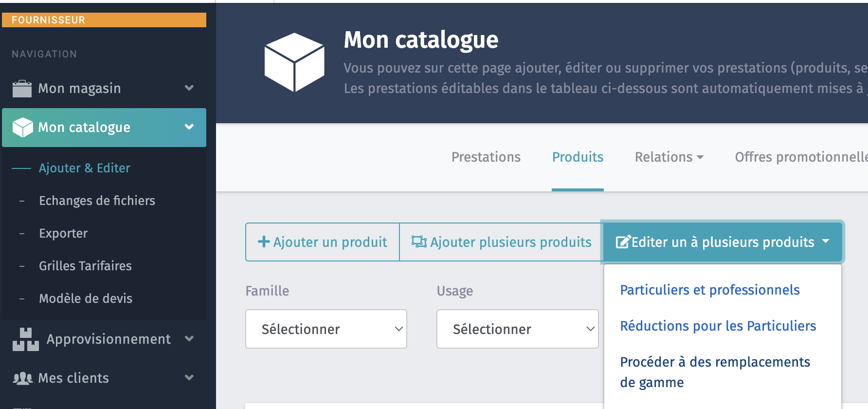
Task: Open the Relations tab dropdown
Action: click(669, 157)
